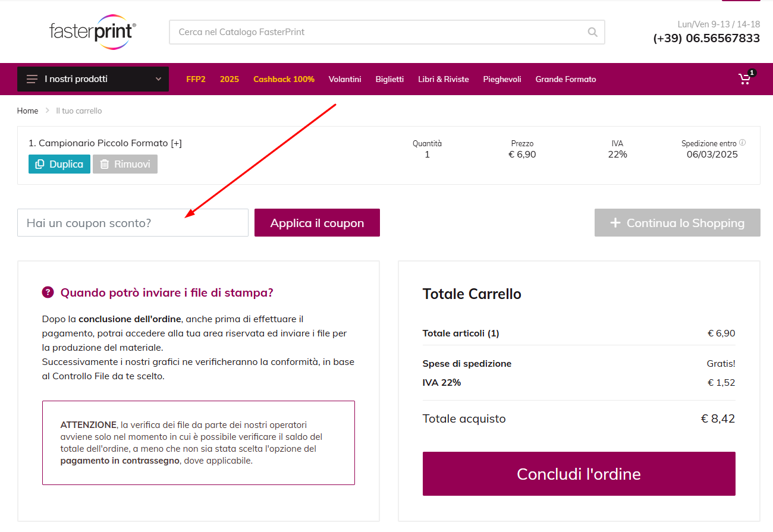Click the coupon sconto input field
The height and width of the screenshot is (532, 773).
133,222
